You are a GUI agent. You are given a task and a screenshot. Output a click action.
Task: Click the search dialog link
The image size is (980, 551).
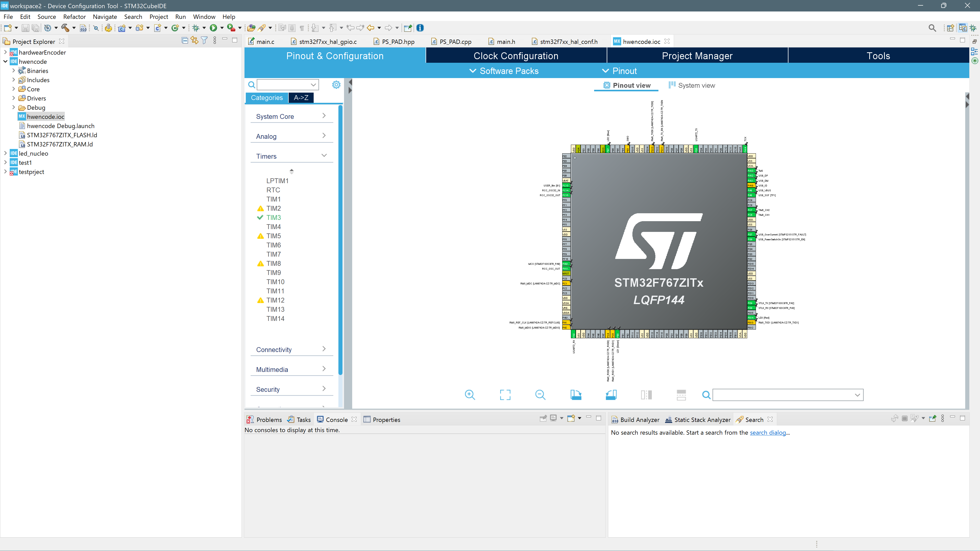(x=768, y=432)
